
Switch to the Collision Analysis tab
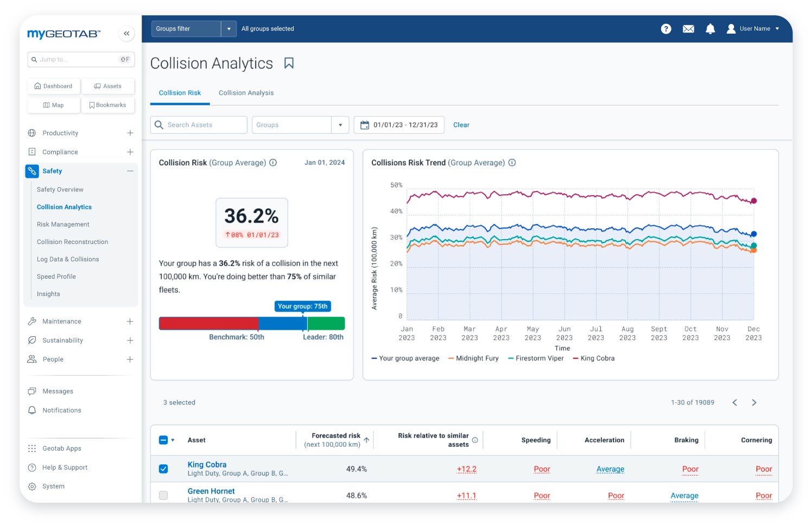[246, 93]
